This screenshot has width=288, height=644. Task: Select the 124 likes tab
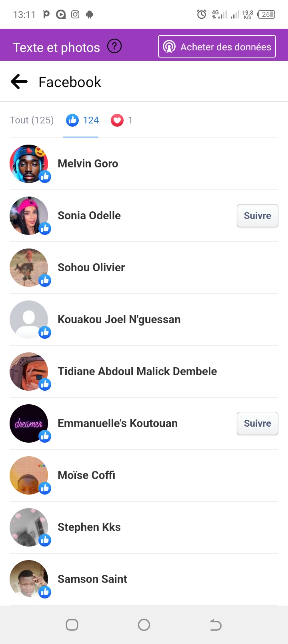83,120
